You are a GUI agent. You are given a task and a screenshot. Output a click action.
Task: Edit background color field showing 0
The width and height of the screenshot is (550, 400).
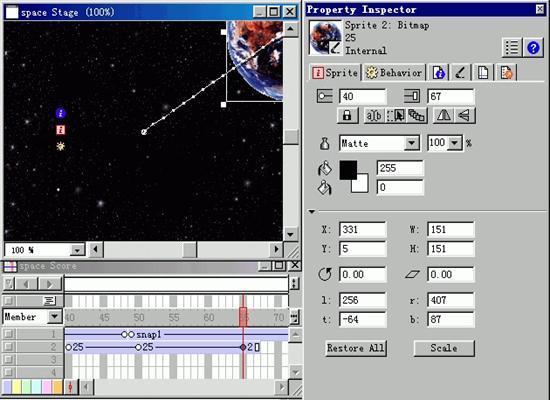pos(400,187)
